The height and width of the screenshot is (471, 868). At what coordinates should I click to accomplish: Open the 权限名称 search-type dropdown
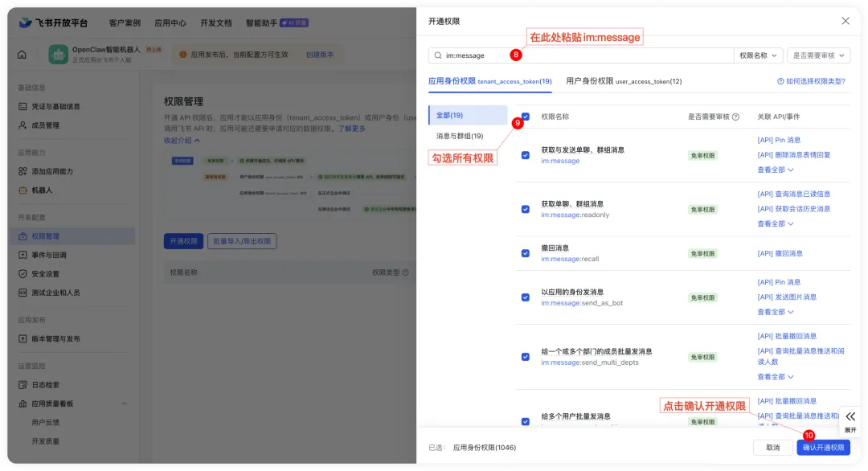click(x=758, y=55)
